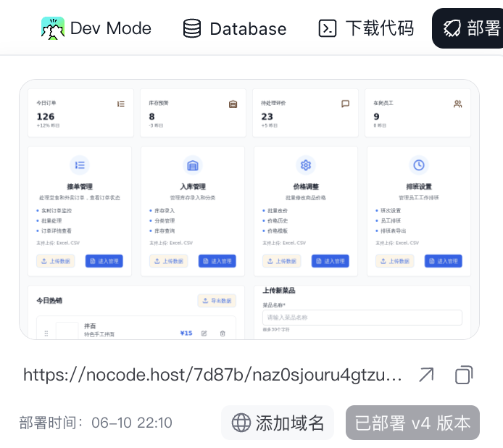Screen dimensions: 503x448
Task: Click 上传数据 in the 接单管理 card
Action: tap(56, 261)
